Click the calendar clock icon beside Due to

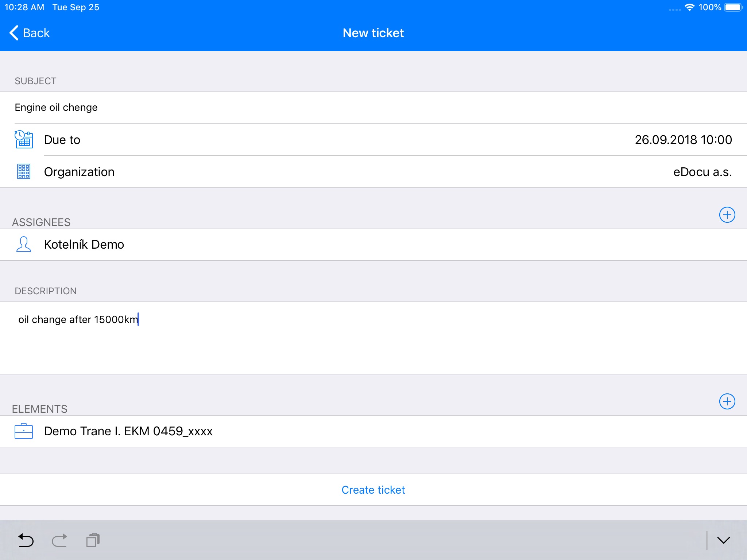24,140
